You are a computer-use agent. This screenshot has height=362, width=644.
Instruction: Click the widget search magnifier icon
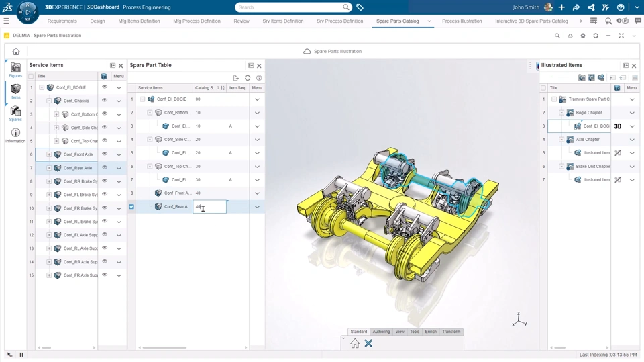[x=557, y=36]
